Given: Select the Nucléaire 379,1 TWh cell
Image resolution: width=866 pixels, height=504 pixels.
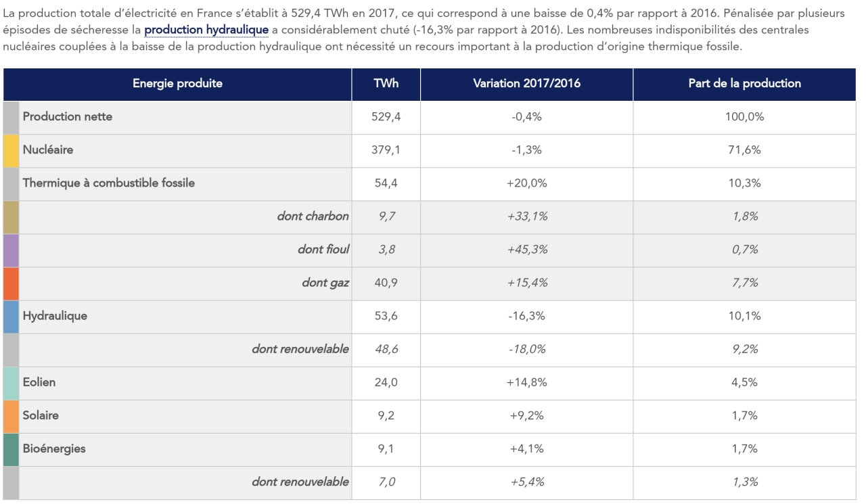Looking at the screenshot, I should 386,150.
